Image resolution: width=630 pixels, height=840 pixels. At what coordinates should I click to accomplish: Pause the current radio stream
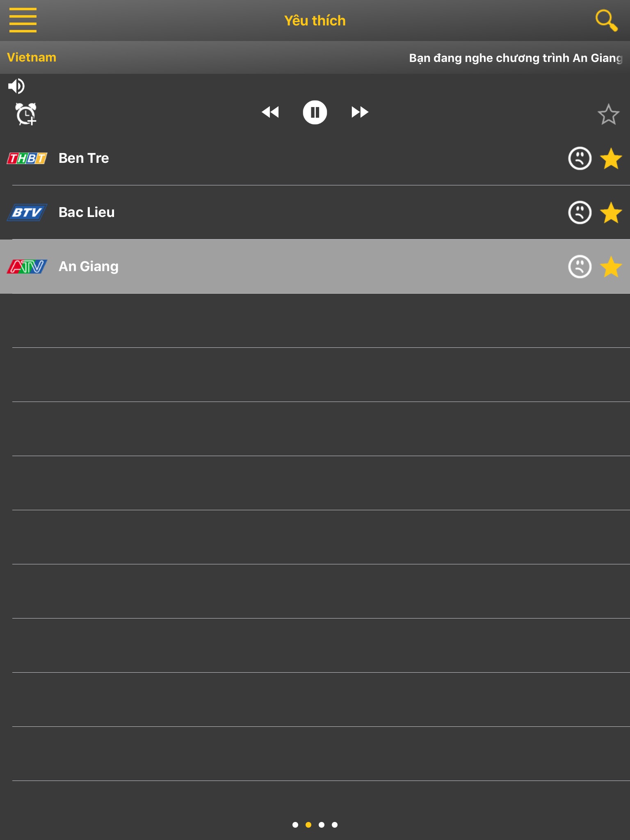315,112
